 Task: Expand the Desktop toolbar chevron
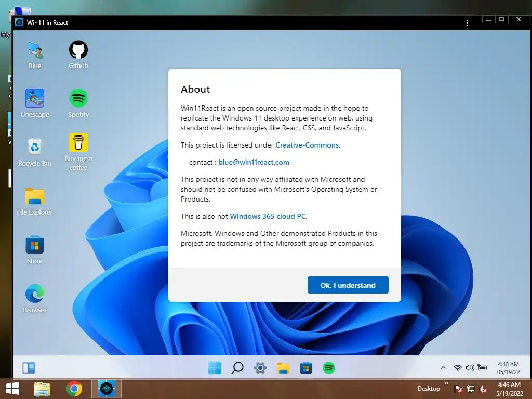(446, 383)
